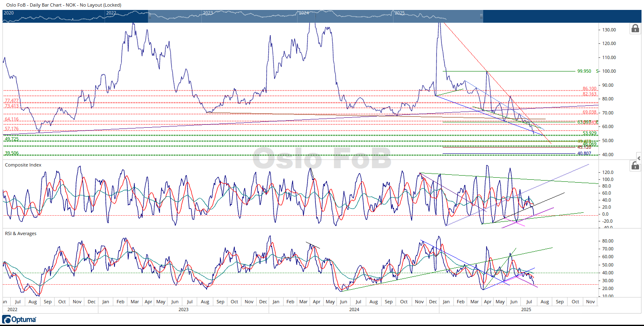The image size is (644, 326).
Task: Click the padlock icon on the price pane
Action: click(x=634, y=29)
